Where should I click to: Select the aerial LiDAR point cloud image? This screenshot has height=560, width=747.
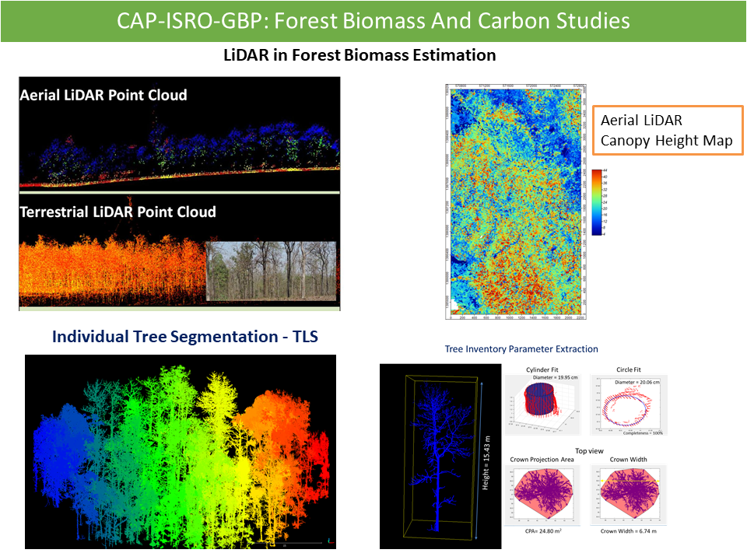(x=180, y=134)
